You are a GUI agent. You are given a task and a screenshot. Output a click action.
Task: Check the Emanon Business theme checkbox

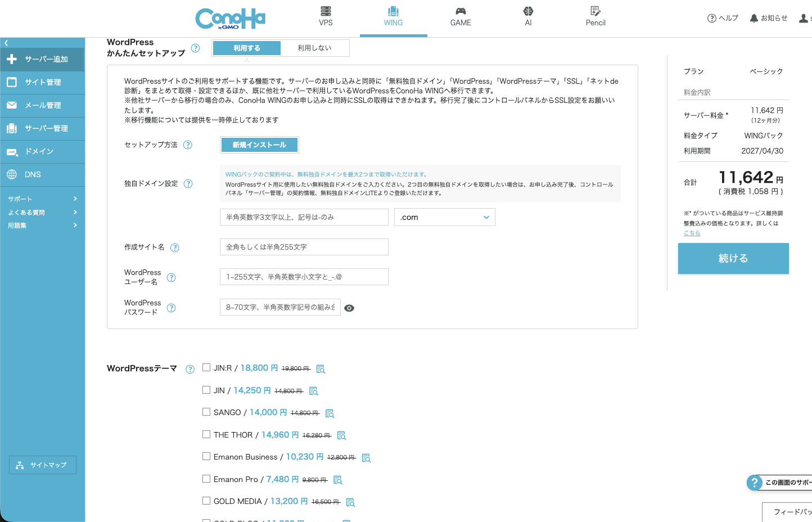click(206, 456)
